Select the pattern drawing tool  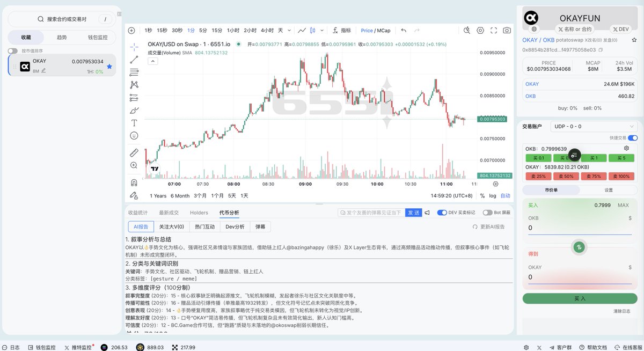(x=134, y=85)
